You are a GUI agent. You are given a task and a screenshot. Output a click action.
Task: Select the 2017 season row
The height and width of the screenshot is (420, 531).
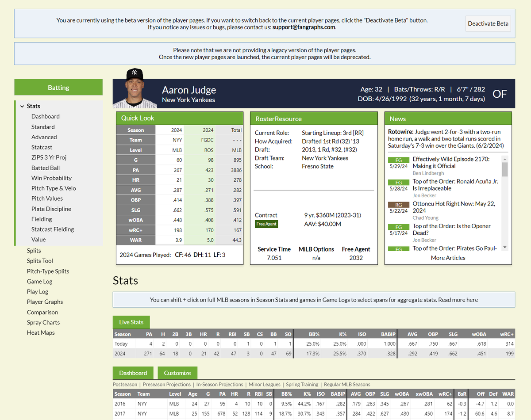pos(314,413)
